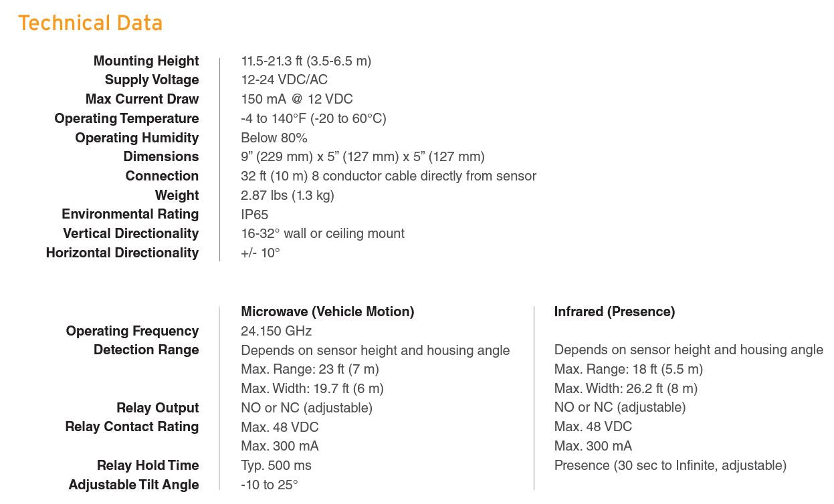Click the Mounting Height label

[146, 61]
